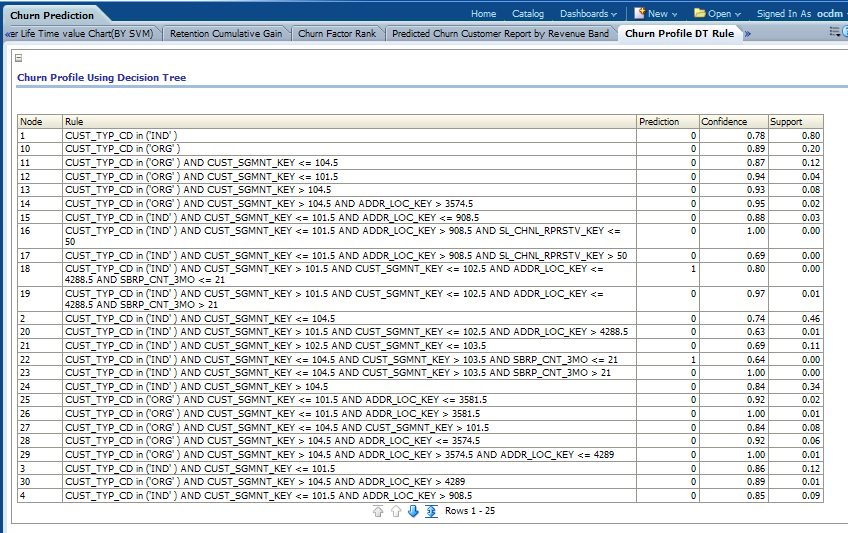Open page options icon at top right
Image resolution: width=848 pixels, height=533 pixels.
pos(836,32)
